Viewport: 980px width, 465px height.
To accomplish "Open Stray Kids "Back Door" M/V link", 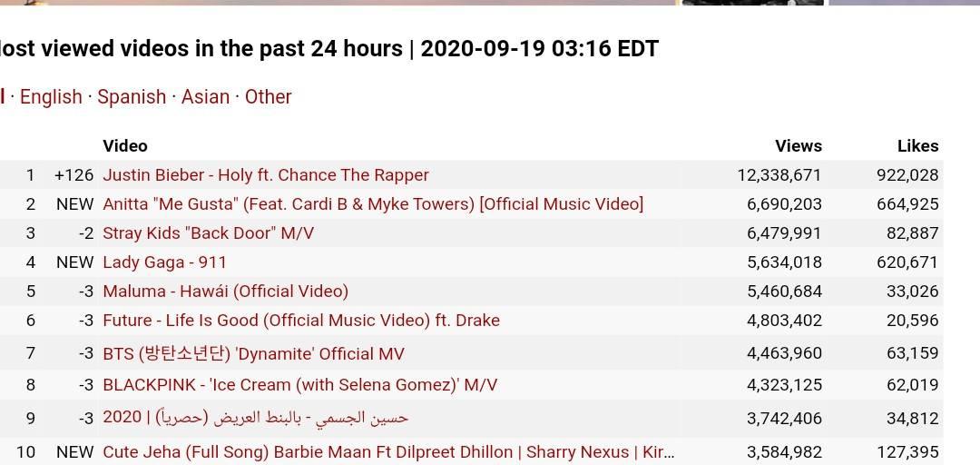I will coord(208,233).
